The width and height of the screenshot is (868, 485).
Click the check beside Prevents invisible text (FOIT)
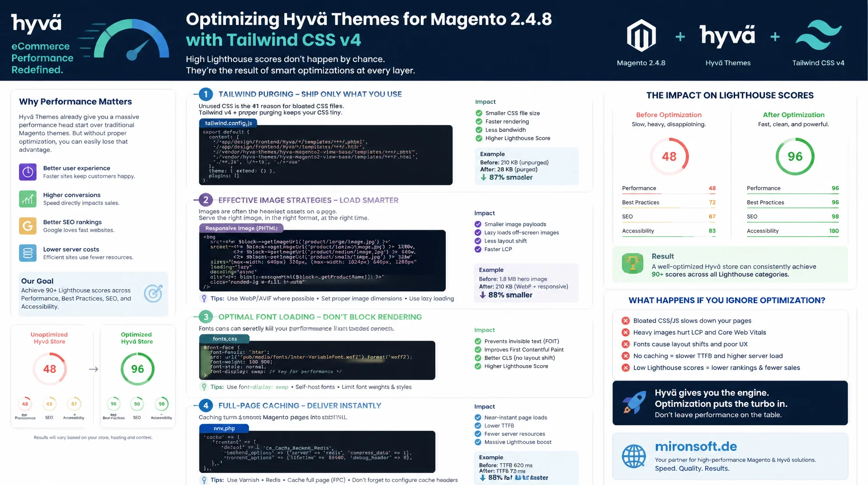478,341
